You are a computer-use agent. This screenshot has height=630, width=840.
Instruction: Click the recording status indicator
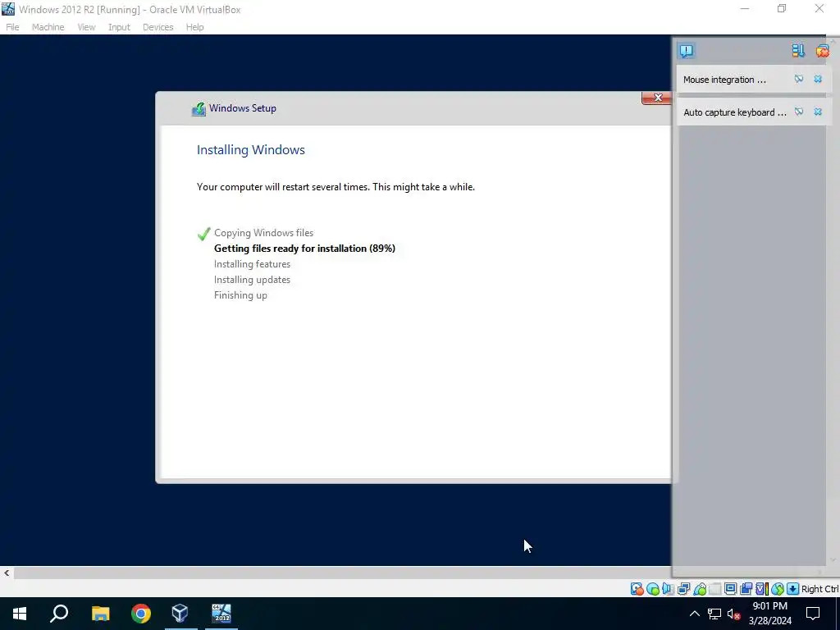click(746, 589)
